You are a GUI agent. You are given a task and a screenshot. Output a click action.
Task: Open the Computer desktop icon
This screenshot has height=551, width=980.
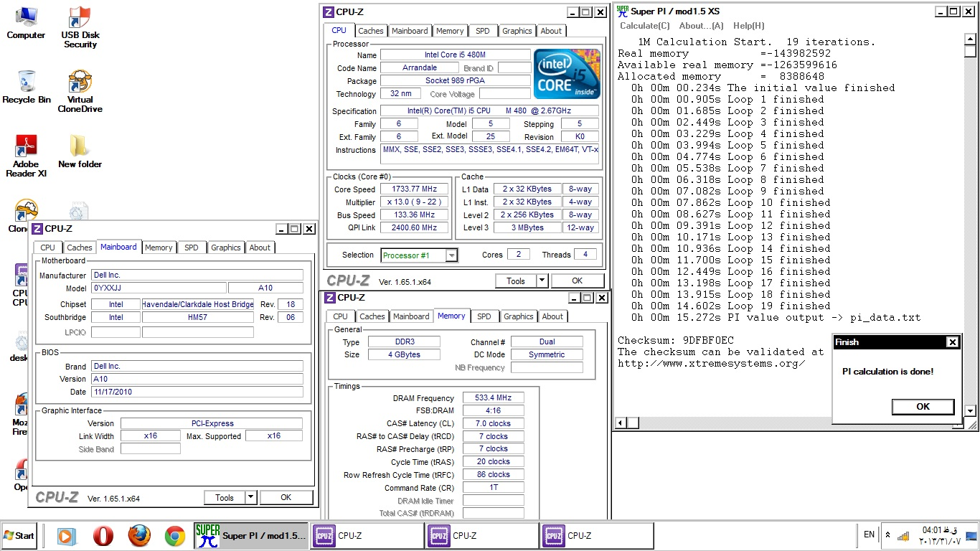[x=26, y=23]
